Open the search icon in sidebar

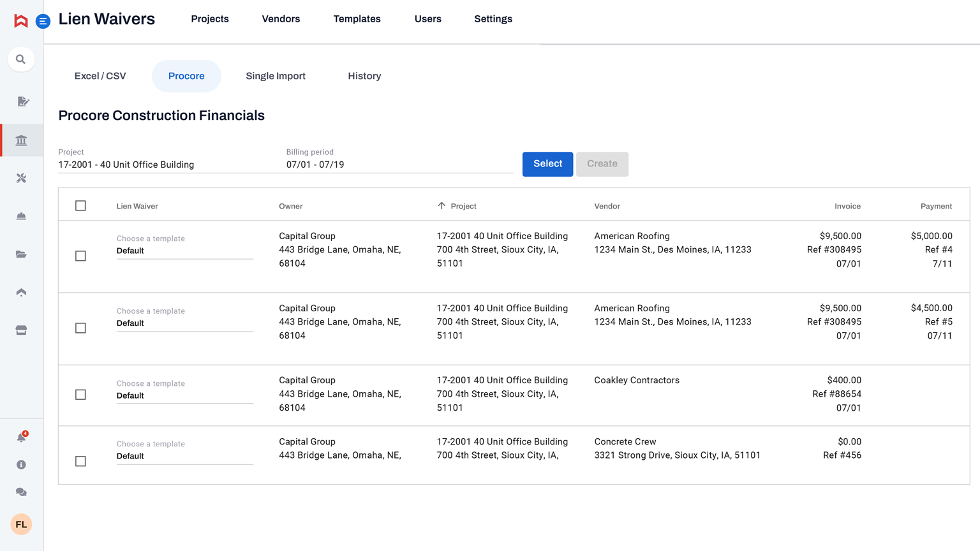tap(21, 59)
